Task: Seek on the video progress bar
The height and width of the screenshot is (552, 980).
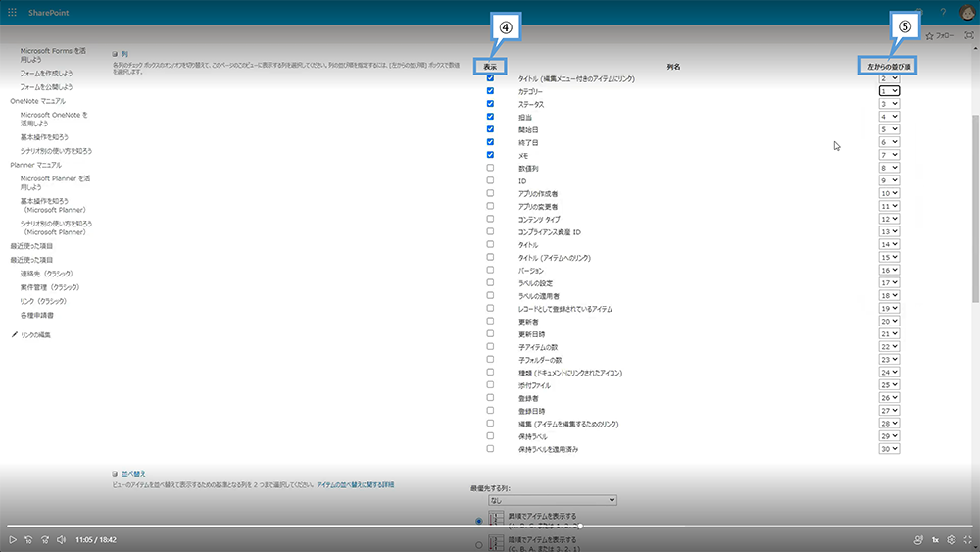Action: click(490, 527)
